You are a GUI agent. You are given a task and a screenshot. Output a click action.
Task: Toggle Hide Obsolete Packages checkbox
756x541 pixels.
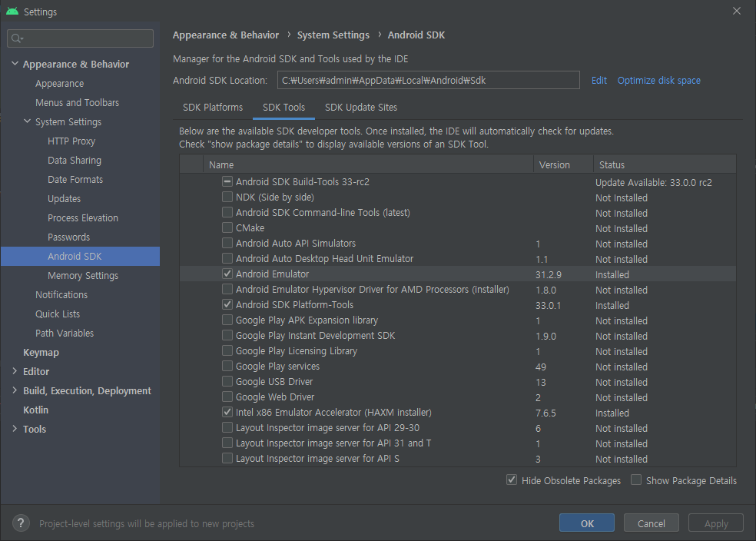[x=512, y=480]
